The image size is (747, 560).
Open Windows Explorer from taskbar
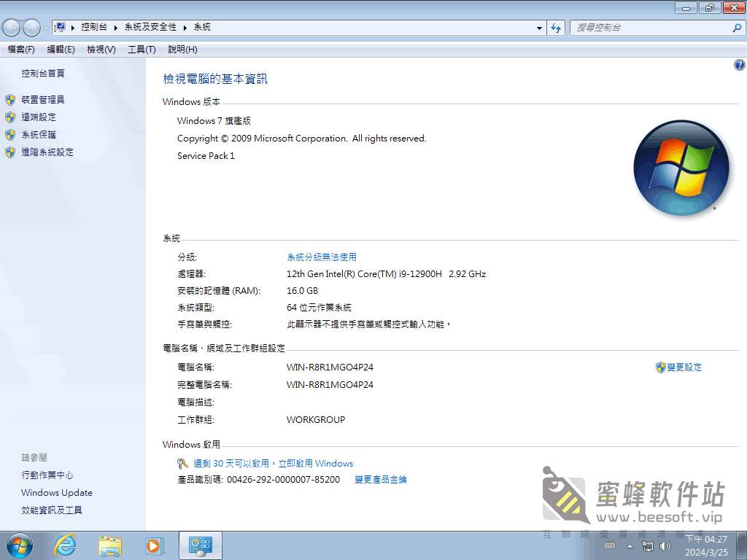110,545
